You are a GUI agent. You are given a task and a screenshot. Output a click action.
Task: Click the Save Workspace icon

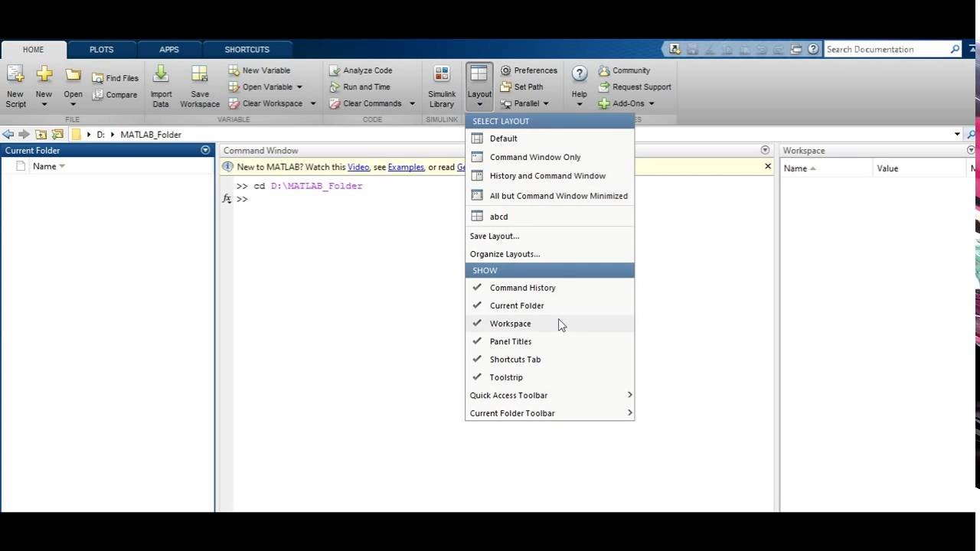point(200,75)
